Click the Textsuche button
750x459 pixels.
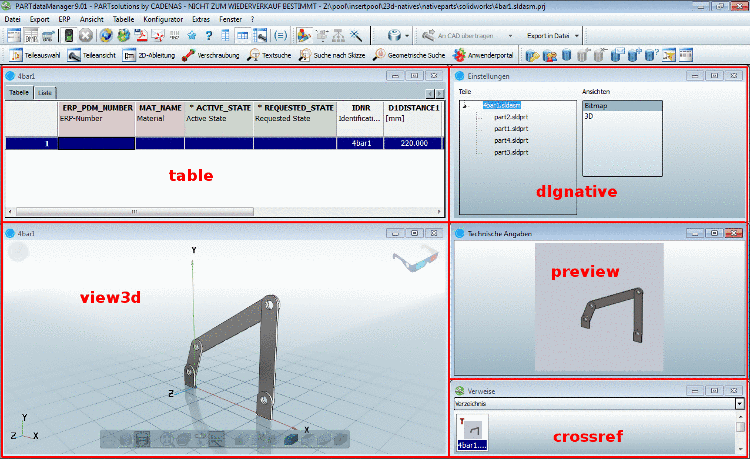point(269,55)
